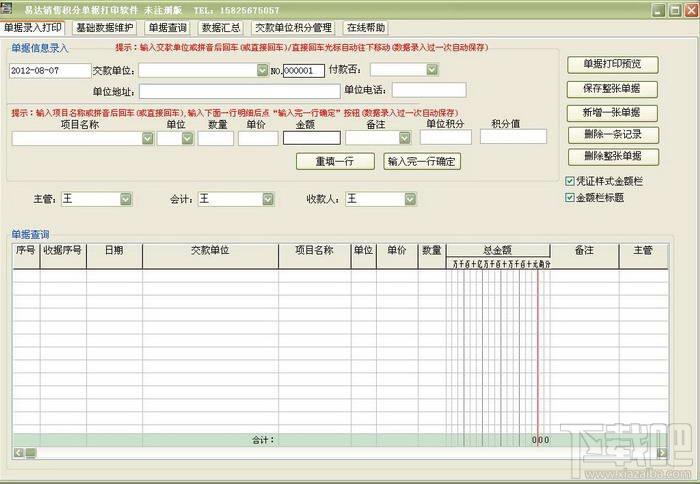Viewport: 700px width, 484px height.
Task: Open the 收款人 dropdown list
Action: (x=410, y=199)
